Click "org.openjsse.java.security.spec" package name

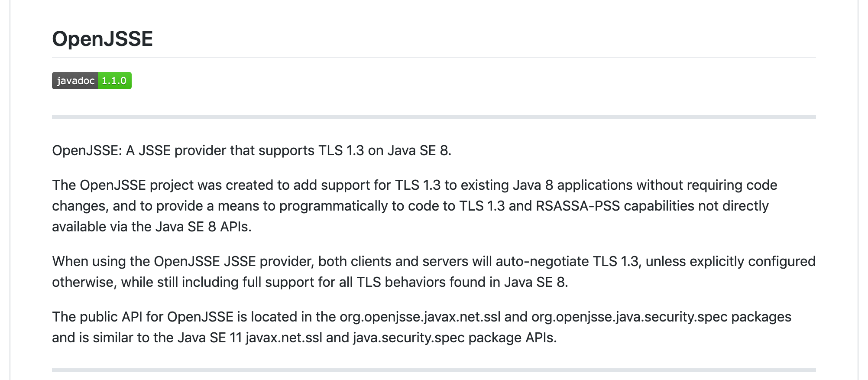coord(629,317)
